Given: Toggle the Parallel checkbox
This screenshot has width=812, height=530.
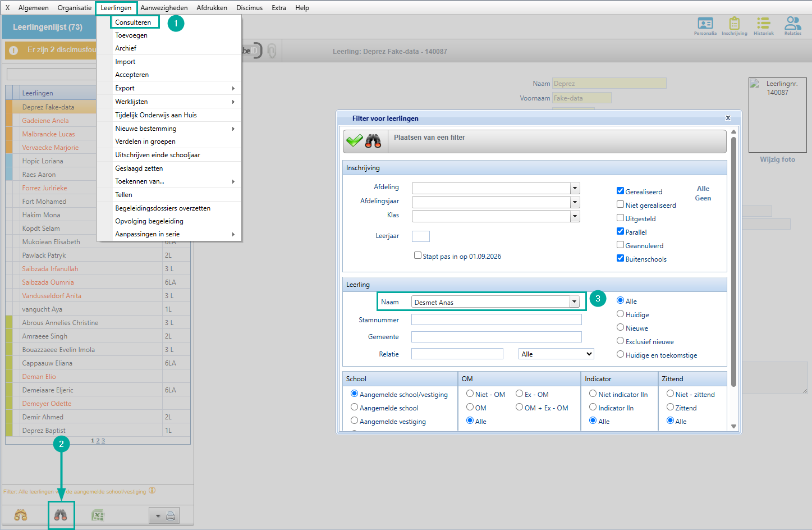Looking at the screenshot, I should tap(620, 231).
